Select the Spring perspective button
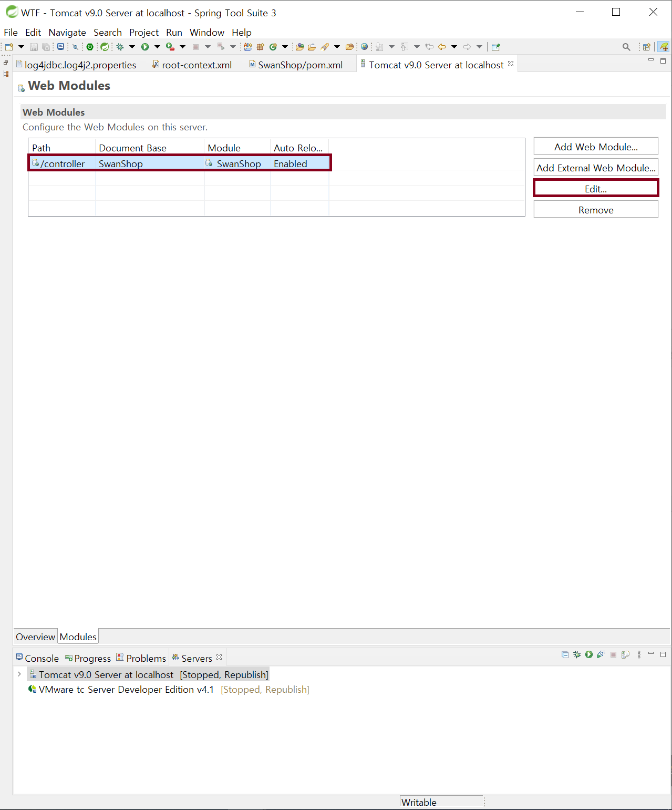This screenshot has width=672, height=810. pos(664,47)
